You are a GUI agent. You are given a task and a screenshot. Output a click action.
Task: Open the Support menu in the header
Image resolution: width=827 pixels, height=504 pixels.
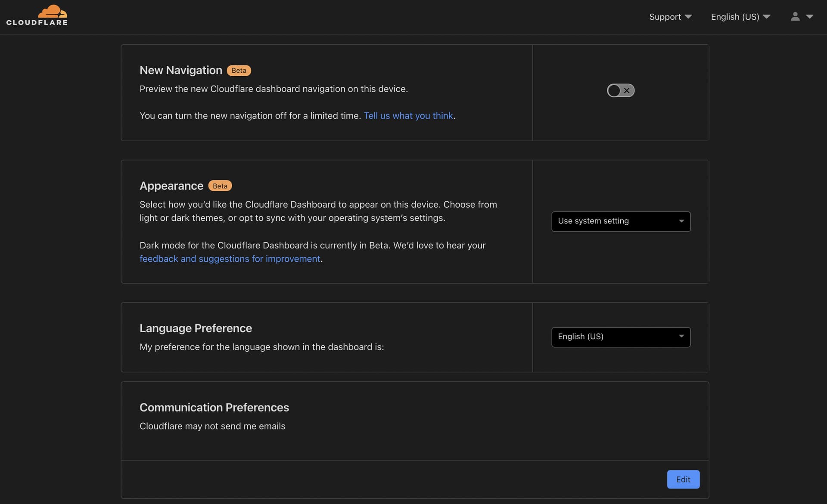(x=665, y=17)
